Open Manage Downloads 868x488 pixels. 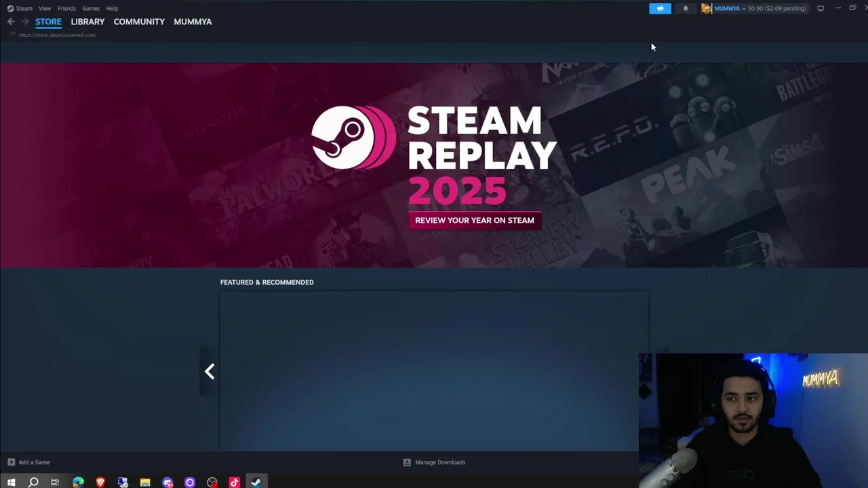pyautogui.click(x=440, y=462)
